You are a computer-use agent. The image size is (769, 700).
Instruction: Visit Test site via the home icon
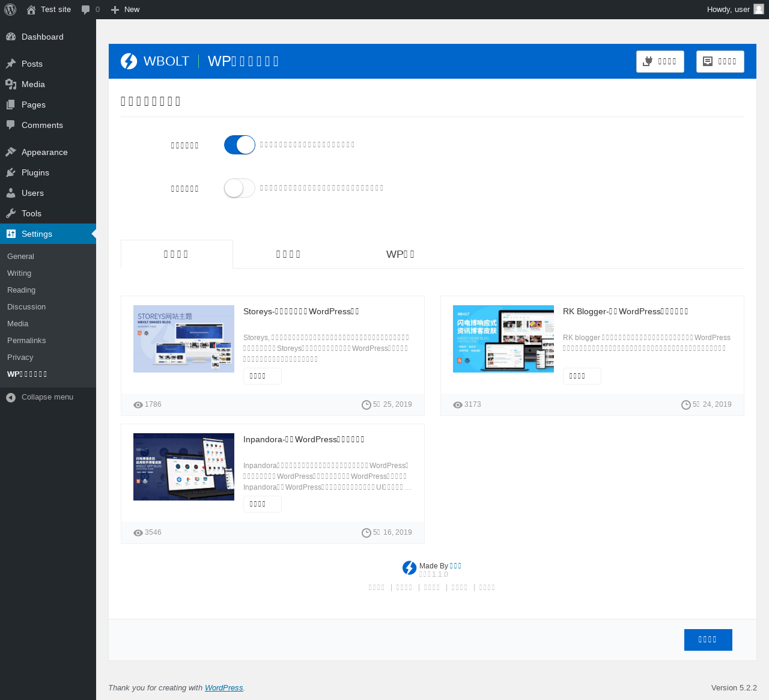49,10
